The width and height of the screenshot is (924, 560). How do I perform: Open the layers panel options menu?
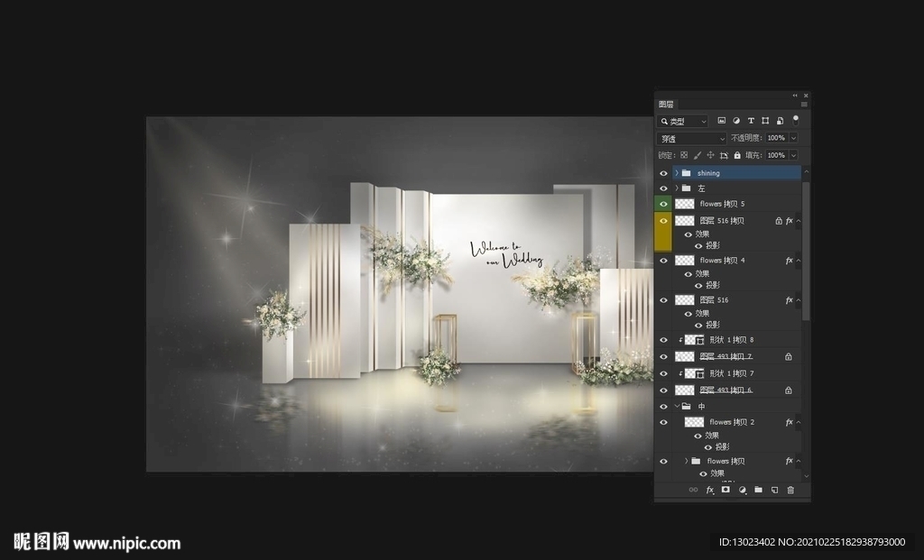coord(804,105)
